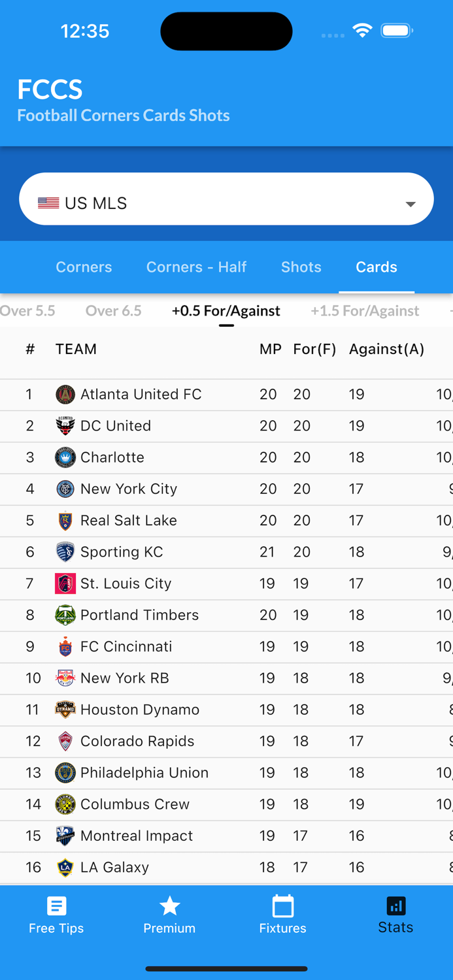
Task: Click the DC United eagle logo
Action: (65, 426)
